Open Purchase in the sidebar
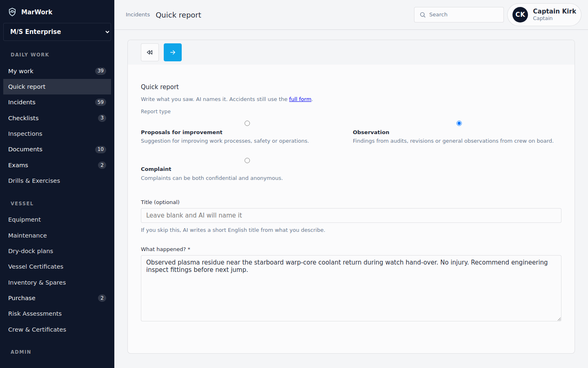The height and width of the screenshot is (368, 588). (57, 298)
